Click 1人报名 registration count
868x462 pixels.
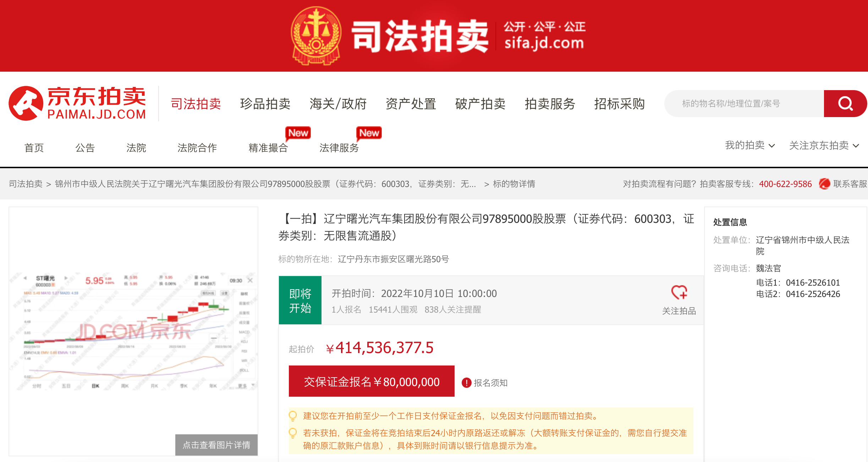pos(346,310)
